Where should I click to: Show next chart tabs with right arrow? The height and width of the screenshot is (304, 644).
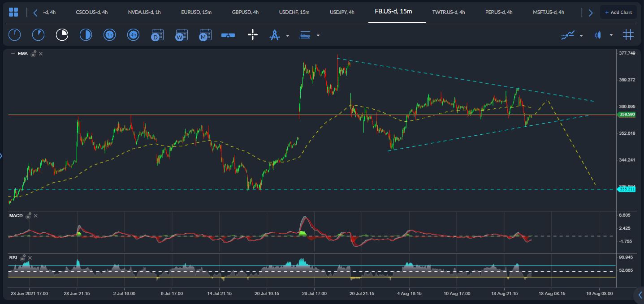click(591, 13)
